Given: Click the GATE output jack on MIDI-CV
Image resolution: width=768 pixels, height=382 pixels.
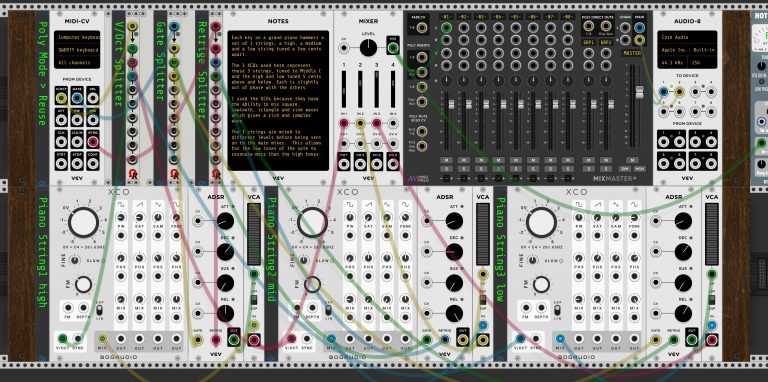Looking at the screenshot, I should coord(77,98).
